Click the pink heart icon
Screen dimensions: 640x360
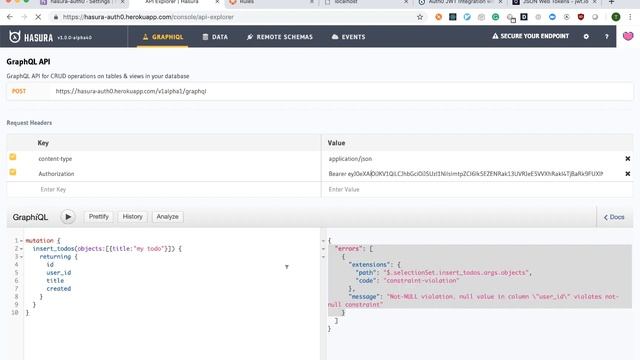(628, 36)
